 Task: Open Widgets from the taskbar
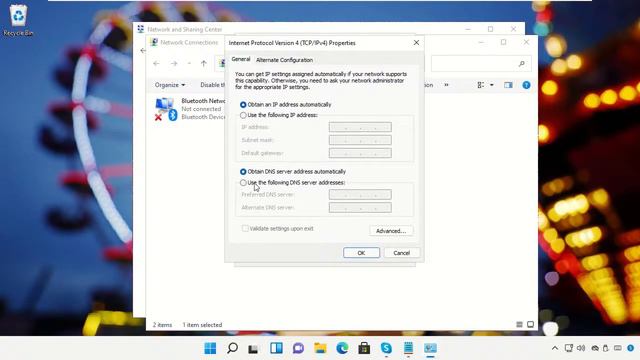(x=276, y=348)
